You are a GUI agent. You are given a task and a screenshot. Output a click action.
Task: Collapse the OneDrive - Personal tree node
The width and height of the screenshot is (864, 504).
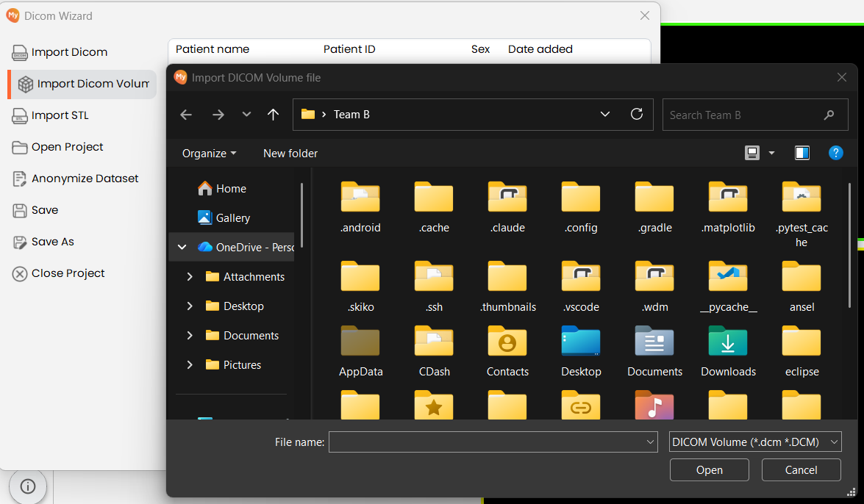(x=182, y=248)
